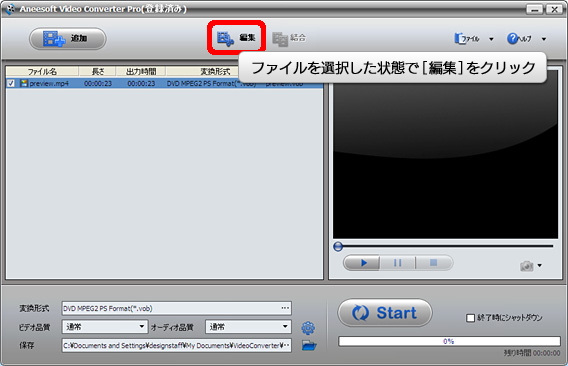
Task: Uncheck the preview.mp4 checkbox
Action: click(x=11, y=83)
